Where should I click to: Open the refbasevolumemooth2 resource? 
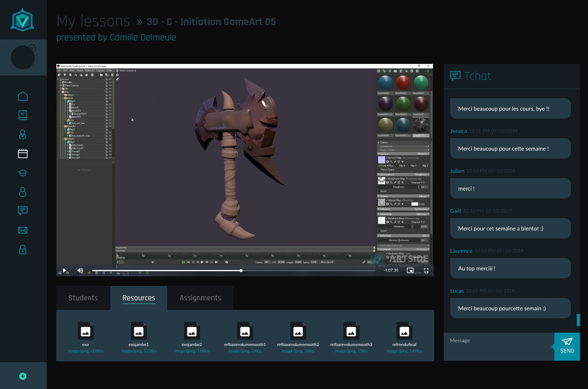click(298, 337)
